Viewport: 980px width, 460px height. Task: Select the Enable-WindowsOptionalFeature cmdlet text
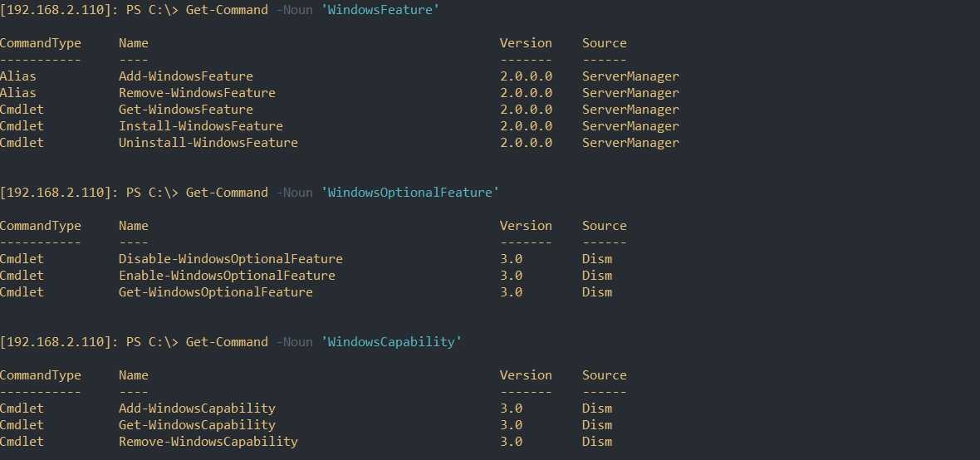[227, 276]
